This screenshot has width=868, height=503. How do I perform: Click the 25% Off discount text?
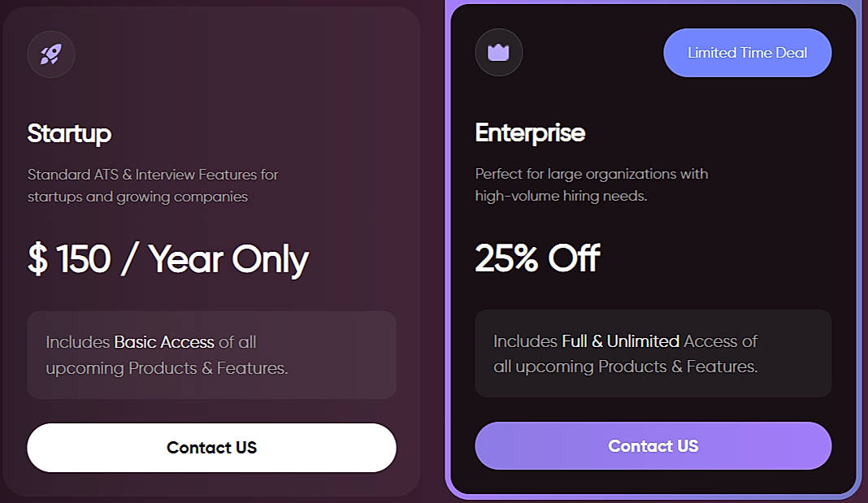(537, 258)
